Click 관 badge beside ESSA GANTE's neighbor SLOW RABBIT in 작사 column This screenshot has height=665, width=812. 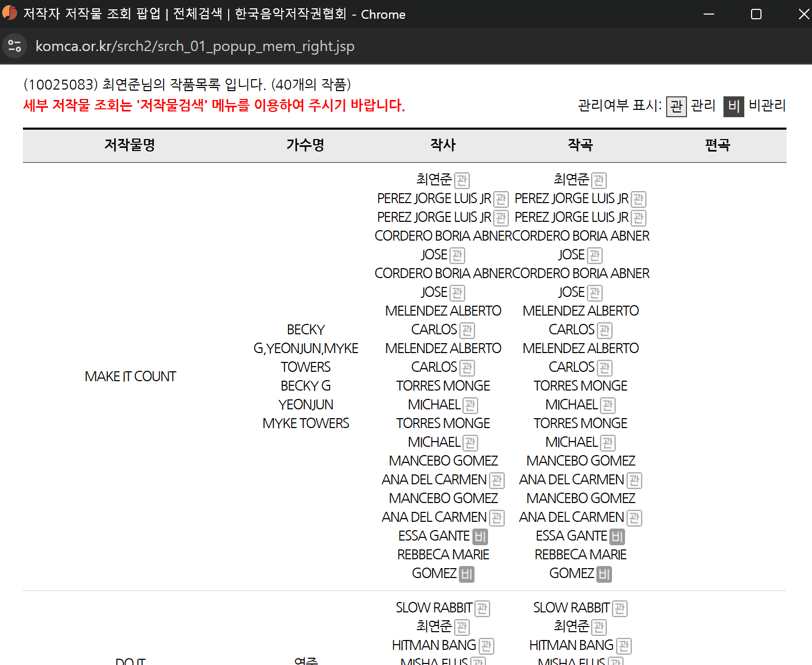pyautogui.click(x=482, y=608)
